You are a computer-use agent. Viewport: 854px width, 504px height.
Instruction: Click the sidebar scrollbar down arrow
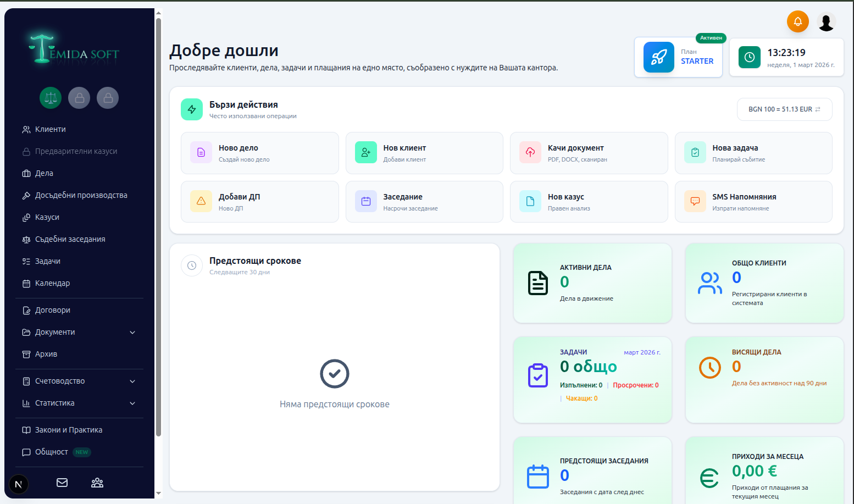pos(158,494)
